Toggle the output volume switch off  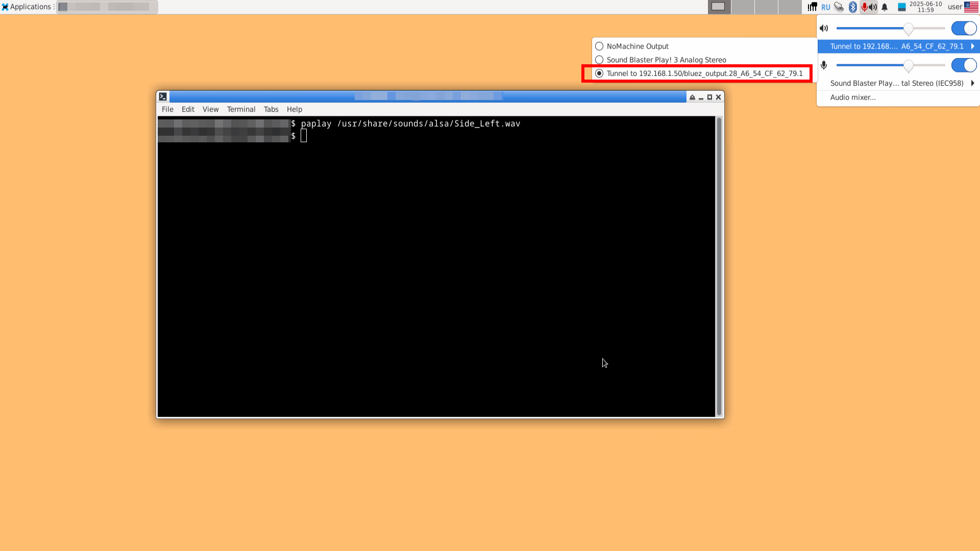point(964,29)
